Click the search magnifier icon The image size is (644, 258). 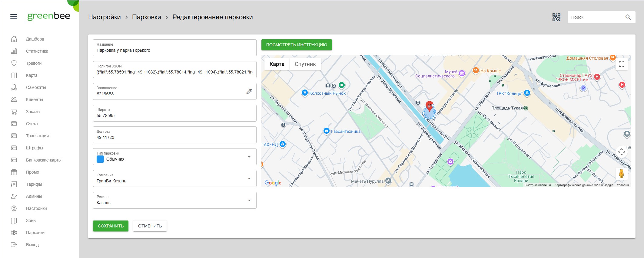click(628, 17)
